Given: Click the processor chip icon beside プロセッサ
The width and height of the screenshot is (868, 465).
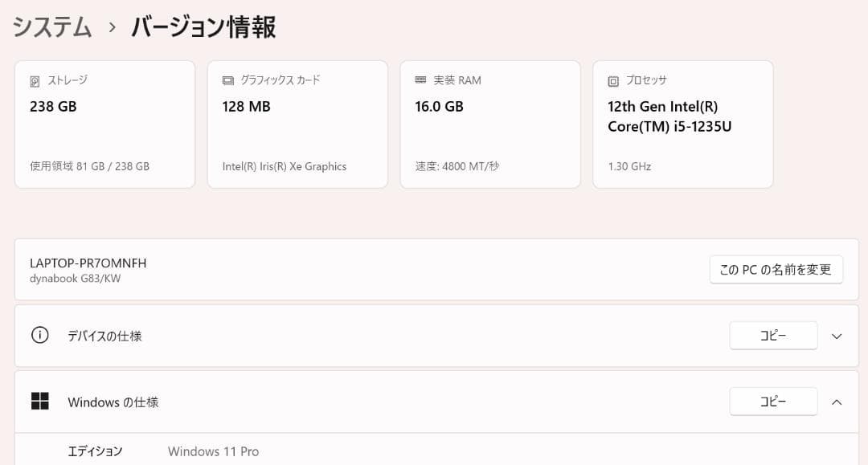Looking at the screenshot, I should click(613, 81).
